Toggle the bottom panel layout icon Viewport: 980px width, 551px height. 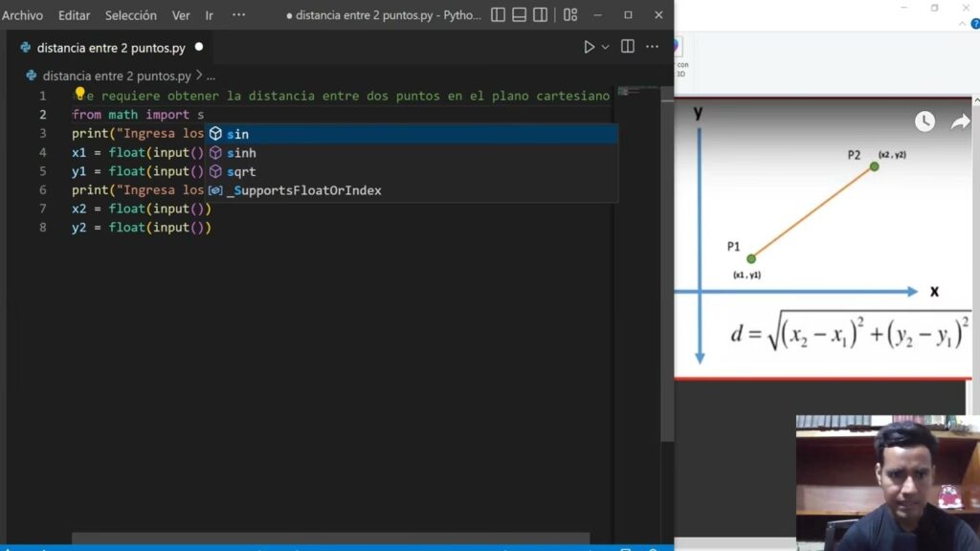tap(519, 15)
